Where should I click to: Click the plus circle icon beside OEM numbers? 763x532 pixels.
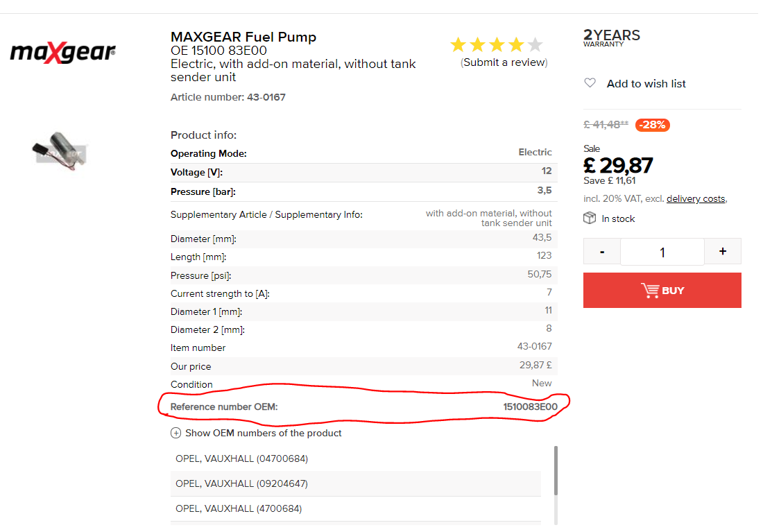tap(176, 433)
